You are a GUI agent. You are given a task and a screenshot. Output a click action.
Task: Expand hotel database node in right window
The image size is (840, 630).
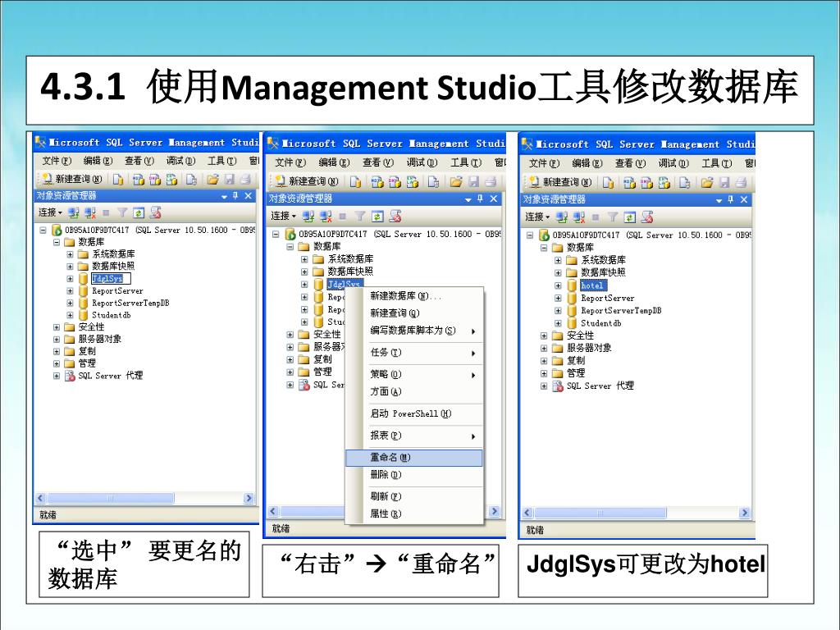click(x=558, y=285)
